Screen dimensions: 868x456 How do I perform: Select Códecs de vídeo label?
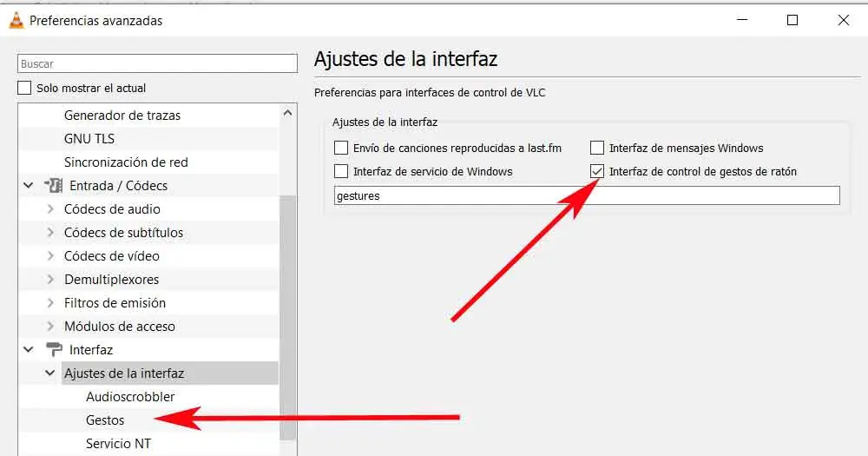click(x=112, y=256)
